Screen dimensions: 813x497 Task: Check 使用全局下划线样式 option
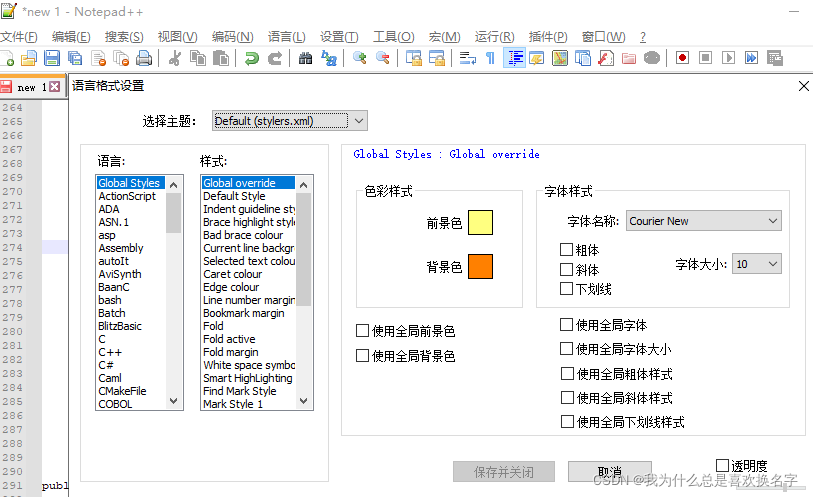[567, 421]
